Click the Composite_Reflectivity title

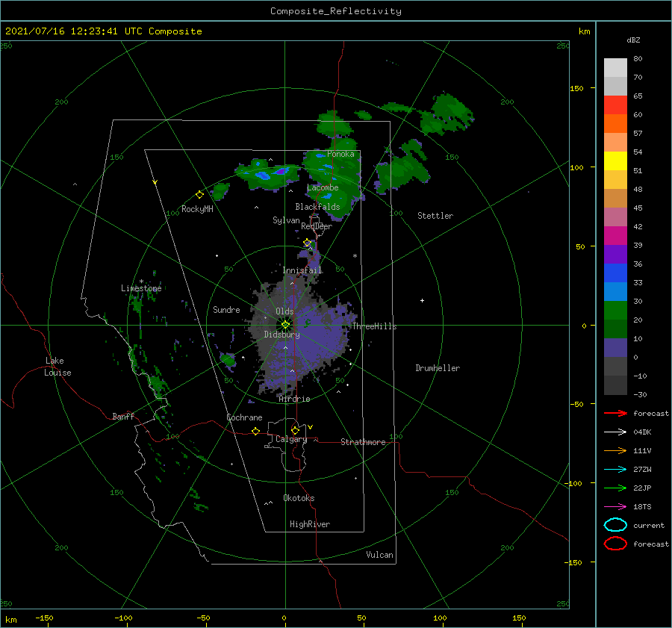[x=335, y=11]
